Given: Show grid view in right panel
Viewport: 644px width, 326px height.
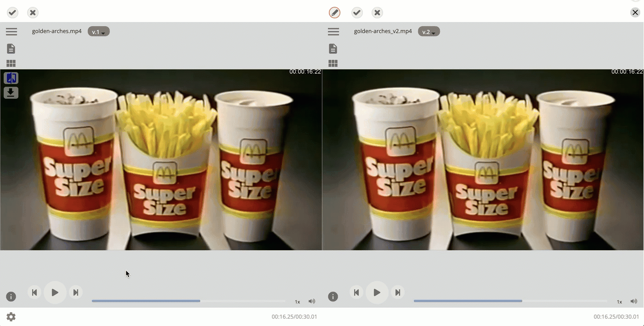Looking at the screenshot, I should [333, 63].
